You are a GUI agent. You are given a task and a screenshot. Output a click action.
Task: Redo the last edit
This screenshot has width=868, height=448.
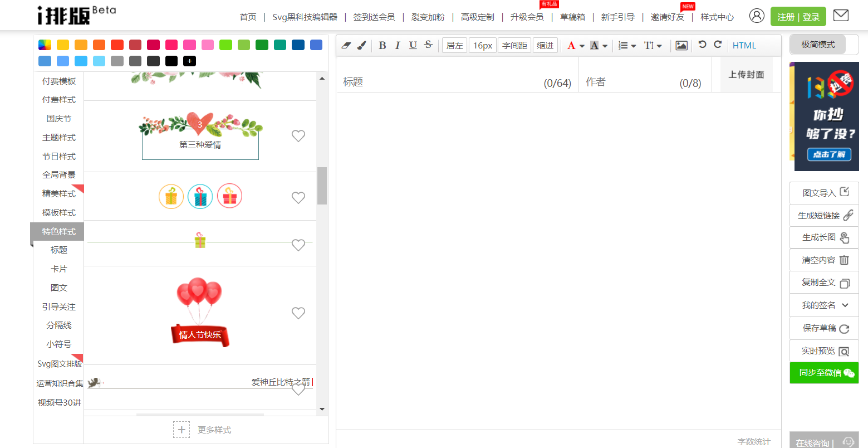click(718, 45)
